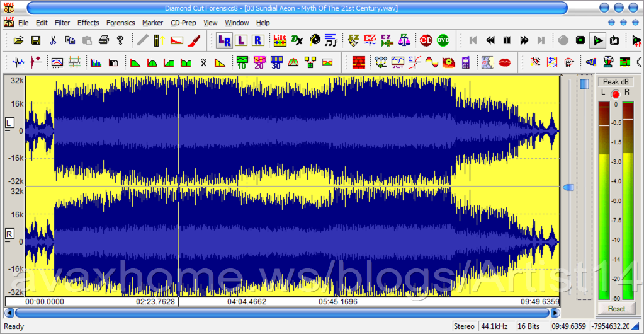Image resolution: width=644 pixels, height=334 pixels.
Task: Open the Effects menu
Action: 88,23
